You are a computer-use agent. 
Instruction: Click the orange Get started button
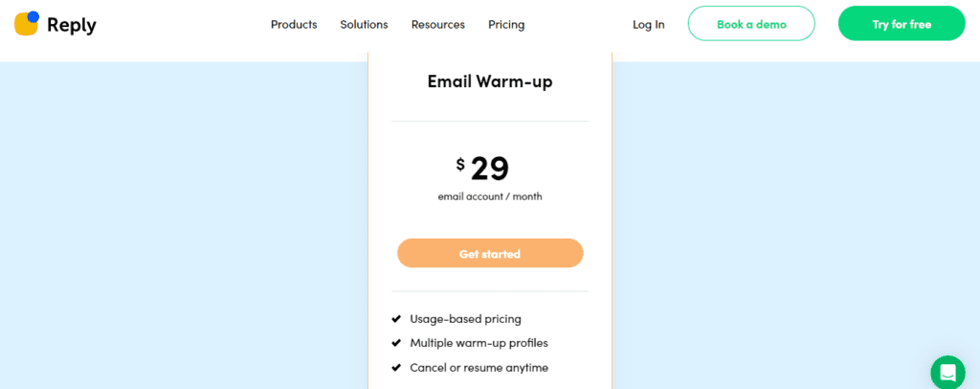490,253
